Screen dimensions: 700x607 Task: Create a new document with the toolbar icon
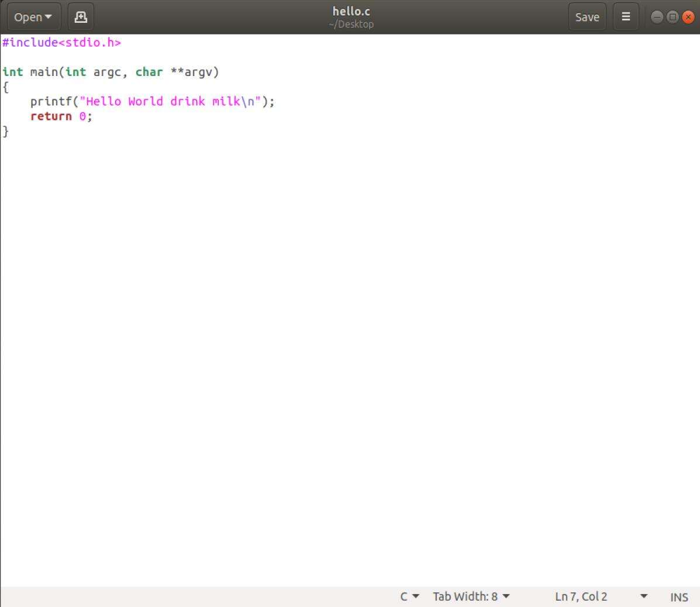point(81,17)
